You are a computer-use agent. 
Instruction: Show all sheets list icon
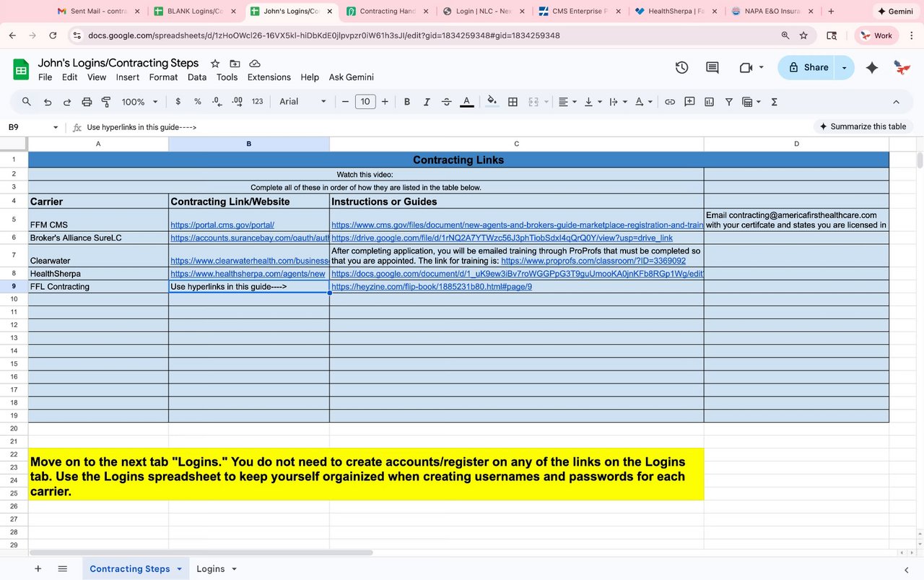pyautogui.click(x=63, y=568)
